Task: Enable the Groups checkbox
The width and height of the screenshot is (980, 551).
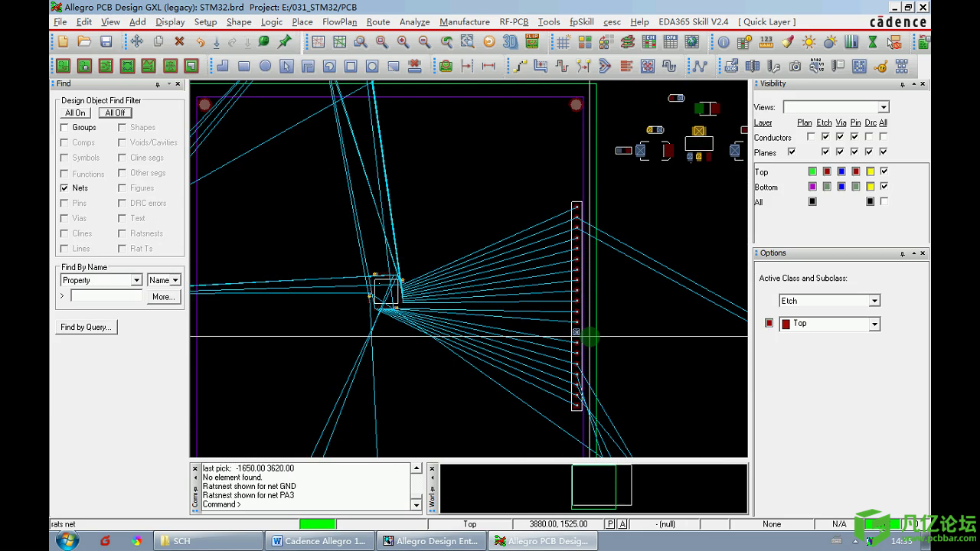Action: click(x=64, y=127)
